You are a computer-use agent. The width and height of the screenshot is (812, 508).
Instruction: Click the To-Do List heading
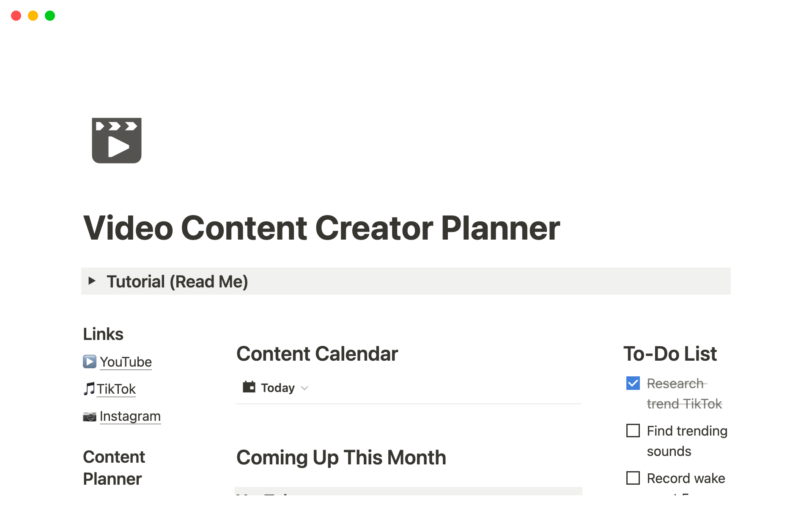click(670, 354)
